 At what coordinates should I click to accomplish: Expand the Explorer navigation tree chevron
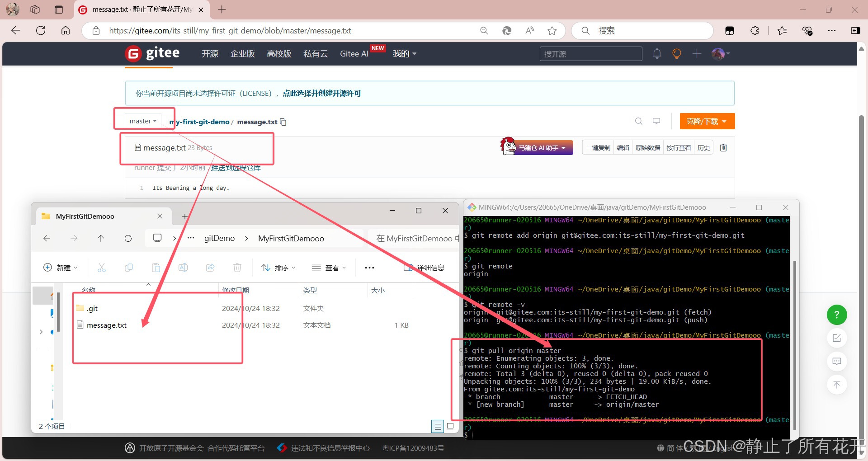pos(41,332)
